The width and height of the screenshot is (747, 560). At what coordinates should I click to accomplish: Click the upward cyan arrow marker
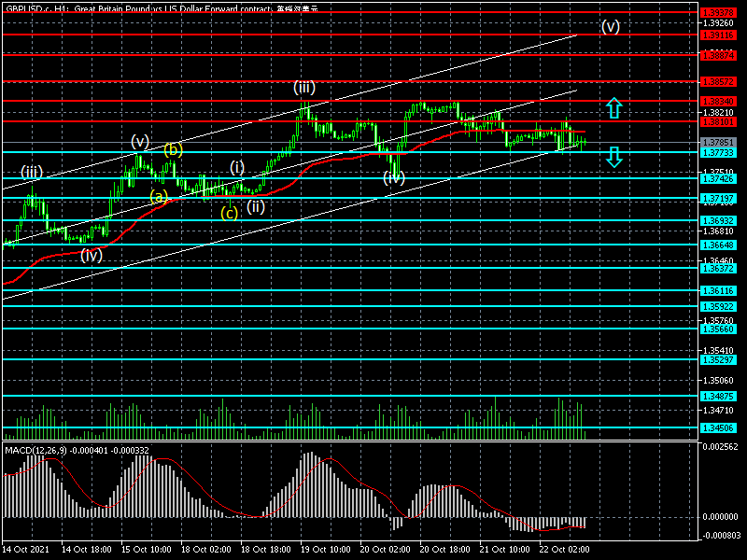point(613,107)
